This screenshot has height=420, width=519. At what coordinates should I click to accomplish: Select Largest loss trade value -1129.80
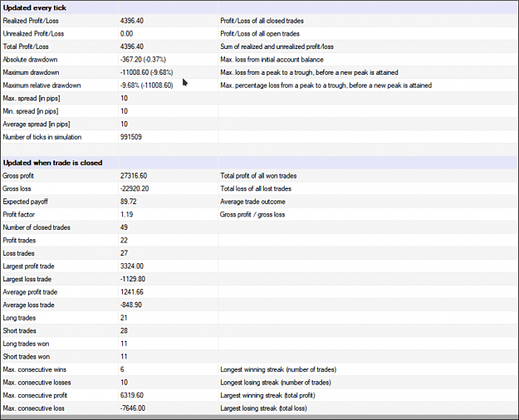[x=132, y=279]
